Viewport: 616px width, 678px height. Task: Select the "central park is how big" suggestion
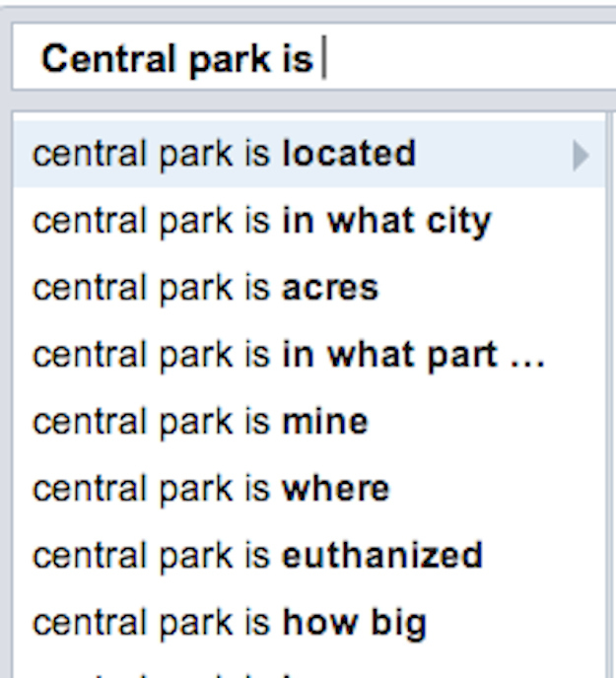coord(230,623)
